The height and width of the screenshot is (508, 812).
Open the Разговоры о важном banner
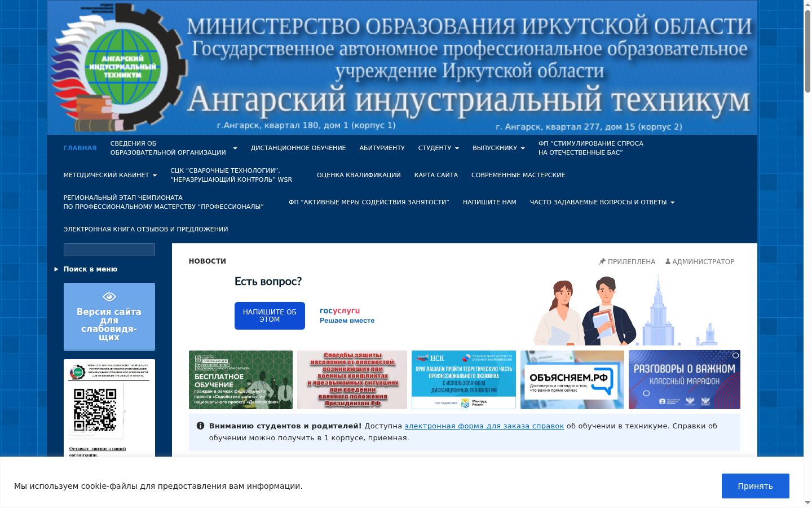[x=684, y=379]
